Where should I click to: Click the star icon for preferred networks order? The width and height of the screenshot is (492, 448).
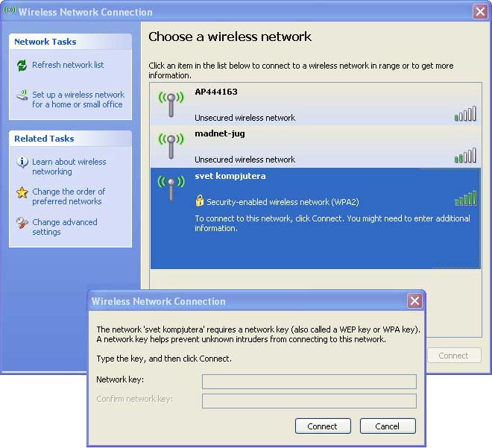(x=22, y=192)
